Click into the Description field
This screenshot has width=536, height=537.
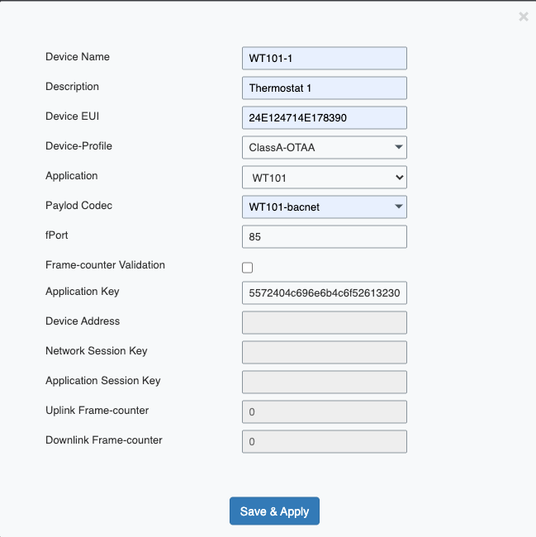coord(324,88)
